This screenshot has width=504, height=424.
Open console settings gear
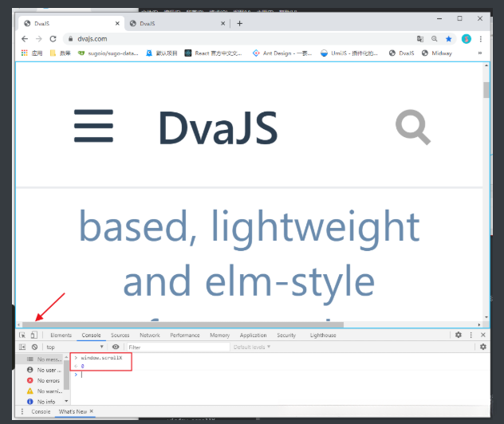(482, 347)
